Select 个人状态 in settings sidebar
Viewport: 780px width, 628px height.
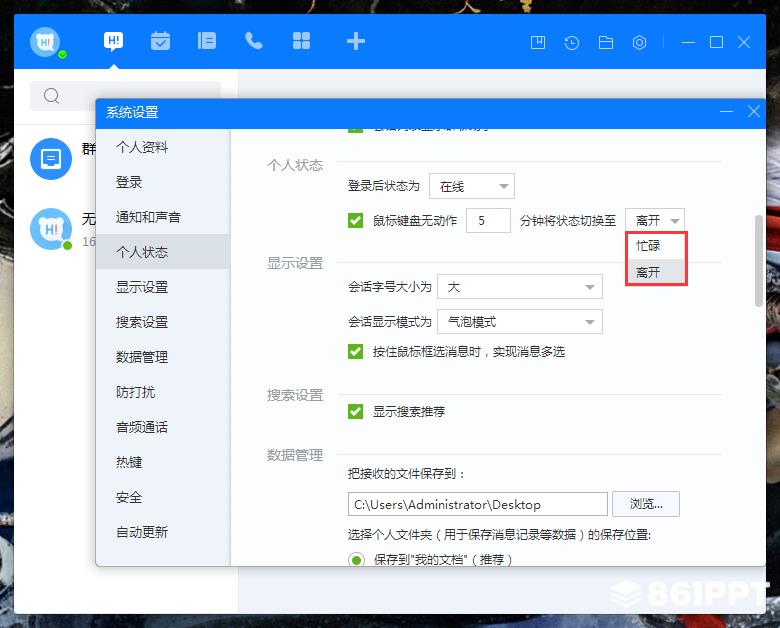point(163,252)
